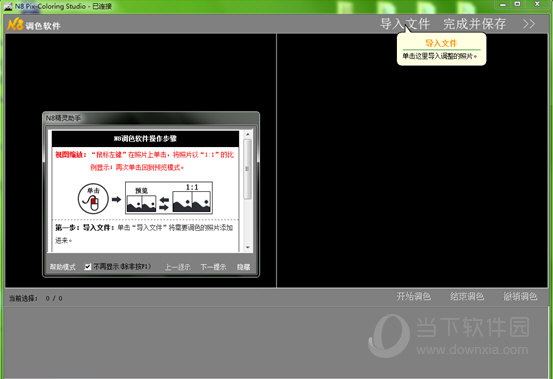This screenshot has height=379, width=553.
Task: Click the N8精灵助手 dialog title
Action: [x=63, y=118]
